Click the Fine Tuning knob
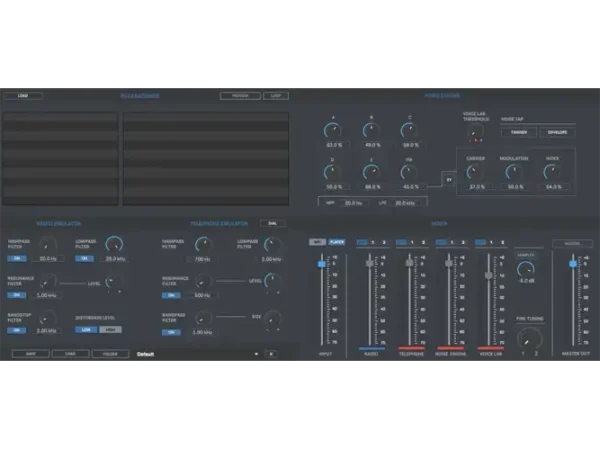This screenshot has height=450, width=600. [x=530, y=338]
